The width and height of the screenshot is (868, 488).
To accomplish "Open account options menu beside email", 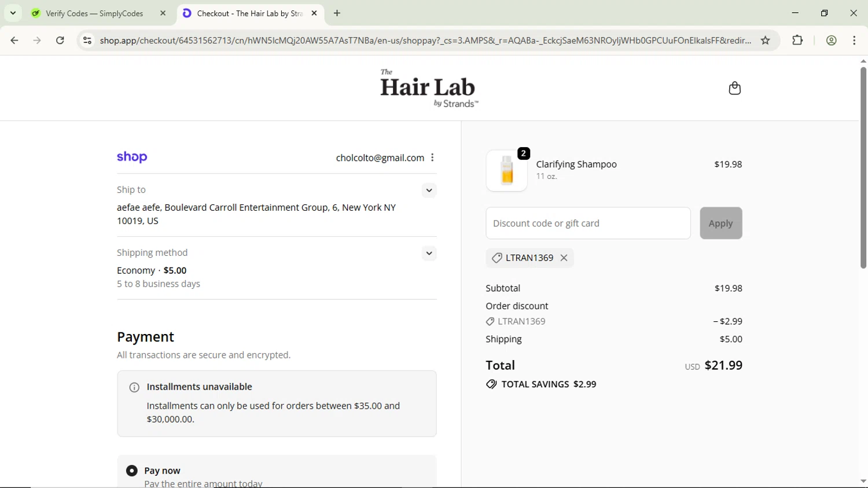I will point(432,157).
